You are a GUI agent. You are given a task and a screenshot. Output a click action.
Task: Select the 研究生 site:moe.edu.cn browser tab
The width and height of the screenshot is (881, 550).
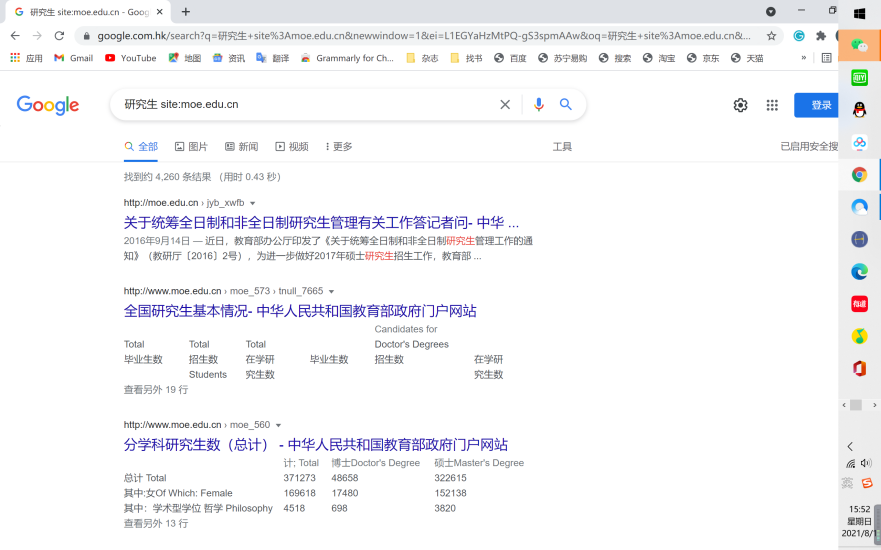[x=87, y=12]
